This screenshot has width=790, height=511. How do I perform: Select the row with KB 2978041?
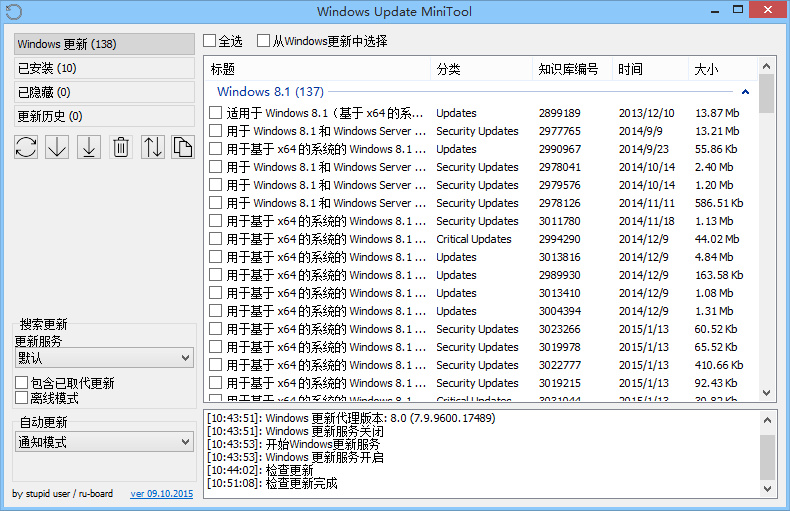pyautogui.click(x=479, y=167)
